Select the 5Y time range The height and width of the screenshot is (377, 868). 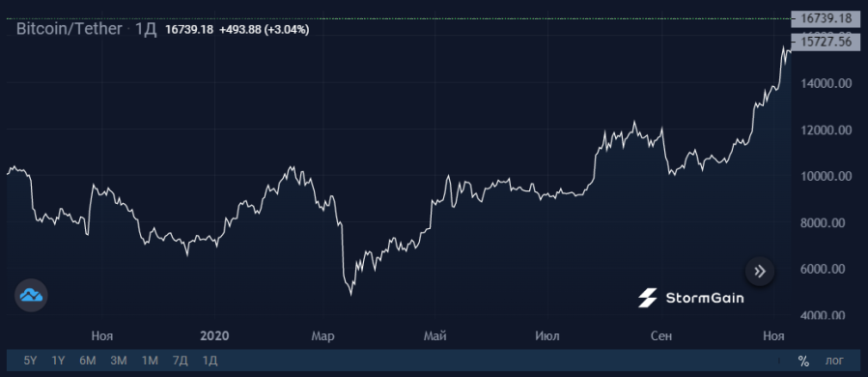(30, 361)
